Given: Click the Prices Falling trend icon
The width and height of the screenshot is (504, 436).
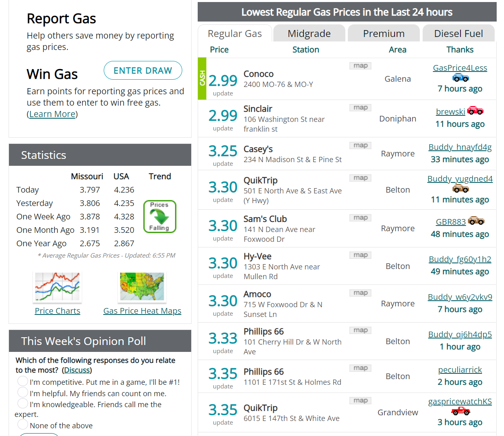Looking at the screenshot, I should click(159, 216).
